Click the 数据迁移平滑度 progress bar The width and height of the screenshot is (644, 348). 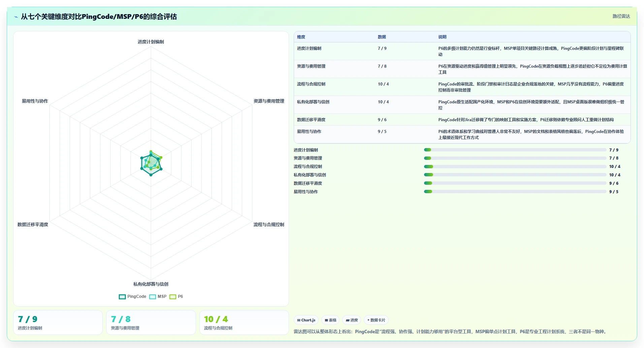[x=515, y=183]
